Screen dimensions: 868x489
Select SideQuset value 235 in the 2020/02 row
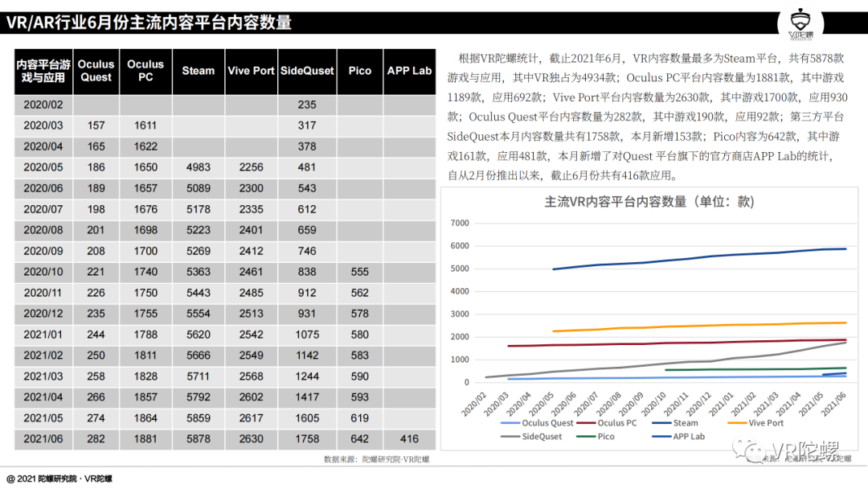tap(307, 105)
